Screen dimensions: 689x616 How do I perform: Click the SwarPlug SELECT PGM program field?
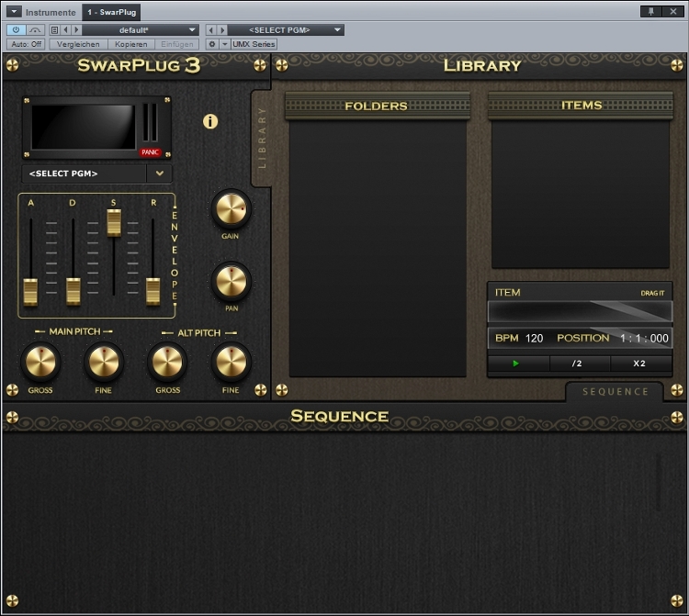(x=84, y=174)
